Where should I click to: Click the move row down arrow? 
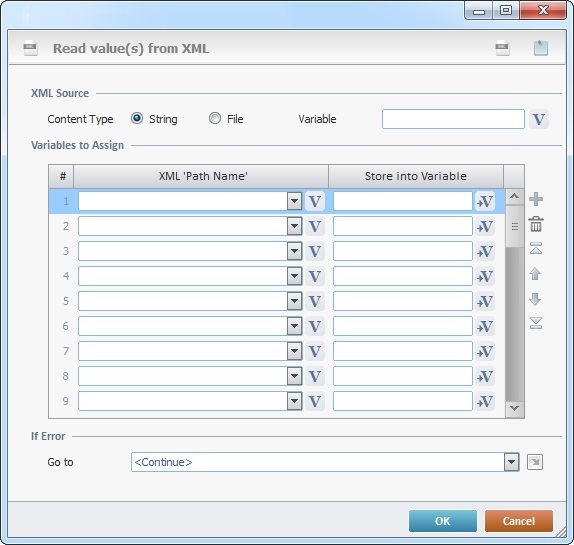[x=535, y=299]
